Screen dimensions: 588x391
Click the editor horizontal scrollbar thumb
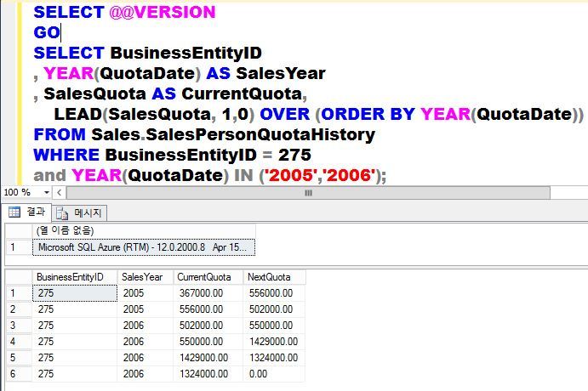(x=308, y=193)
